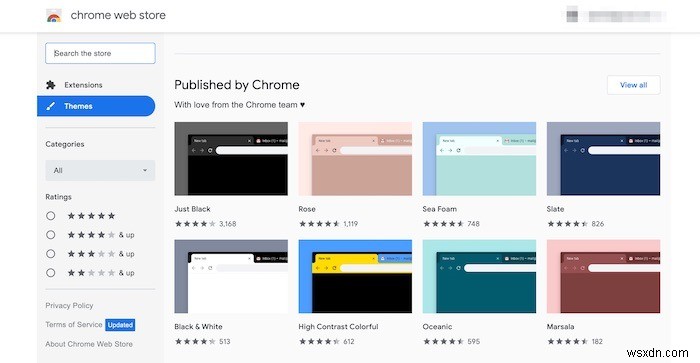Open the Sea Foam theme thumbnail
Viewport: 700px width, 363px height.
[x=479, y=159]
